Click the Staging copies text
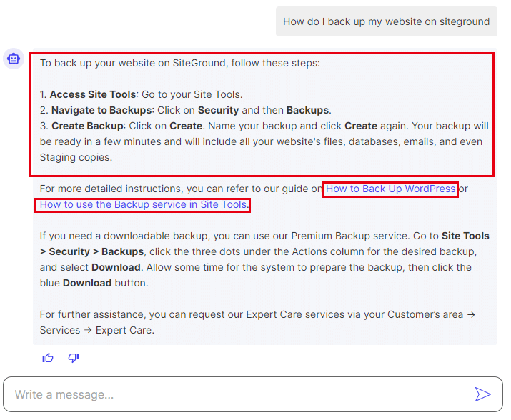Image resolution: width=511 pixels, height=420 pixels. pos(76,157)
